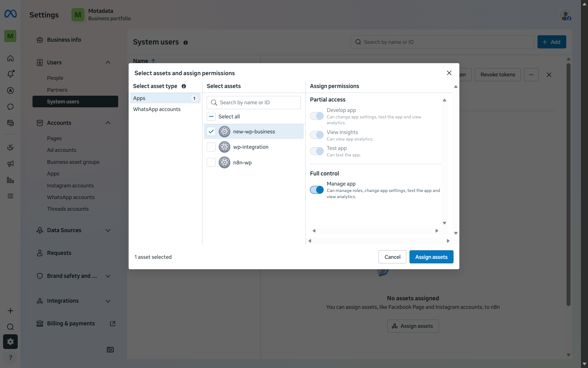Open the hamburger all tools icon

[x=10, y=196]
